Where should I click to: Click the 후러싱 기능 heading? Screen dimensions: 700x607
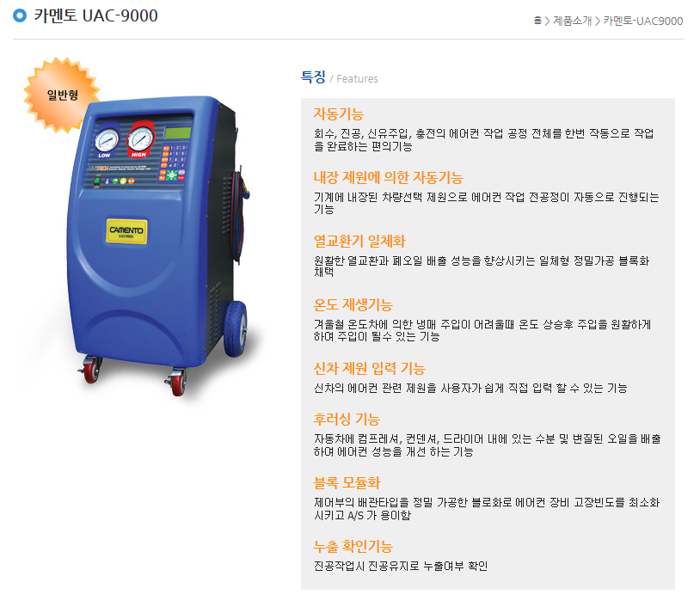[347, 419]
